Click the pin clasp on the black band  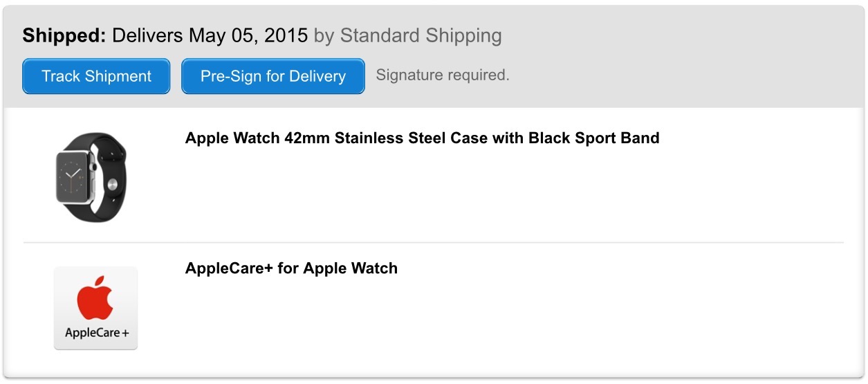click(x=113, y=185)
